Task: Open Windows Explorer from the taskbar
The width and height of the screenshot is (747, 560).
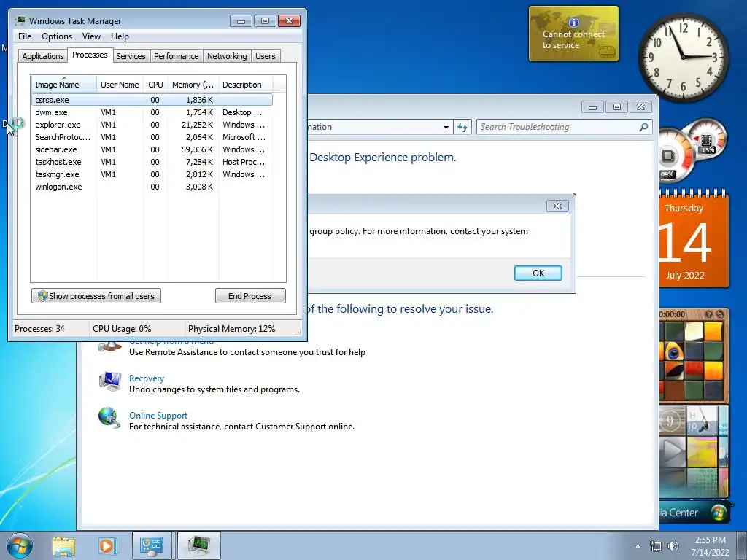Action: pos(63,546)
